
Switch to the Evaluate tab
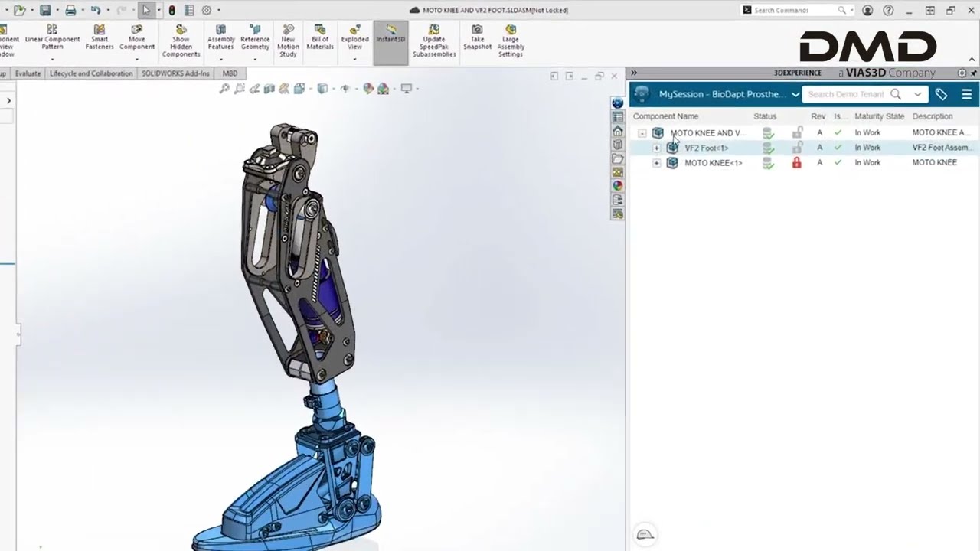[x=28, y=73]
